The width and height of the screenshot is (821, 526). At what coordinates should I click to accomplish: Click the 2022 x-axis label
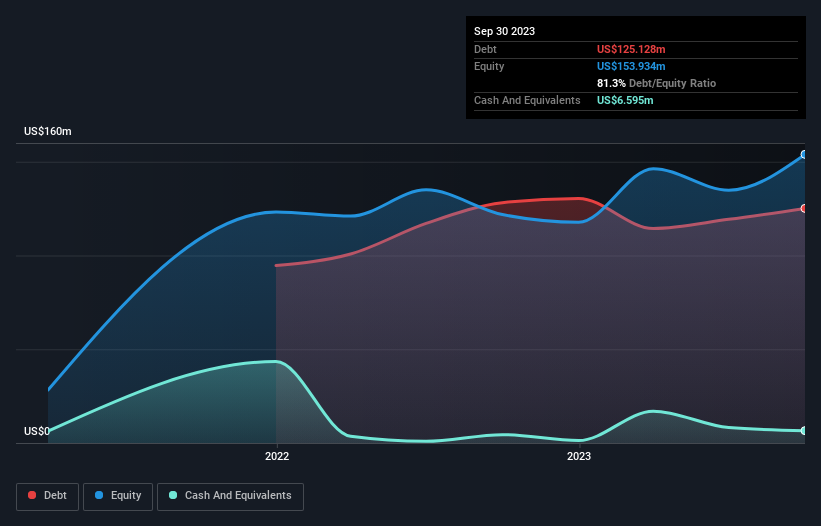tap(277, 456)
